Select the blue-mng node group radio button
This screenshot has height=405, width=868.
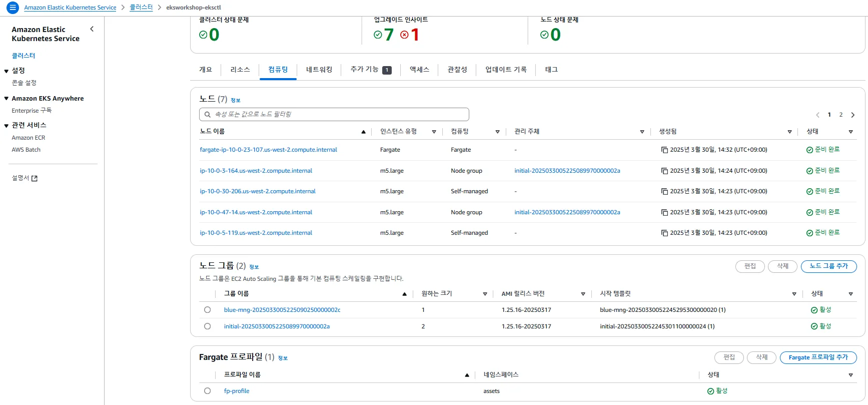[x=207, y=310]
